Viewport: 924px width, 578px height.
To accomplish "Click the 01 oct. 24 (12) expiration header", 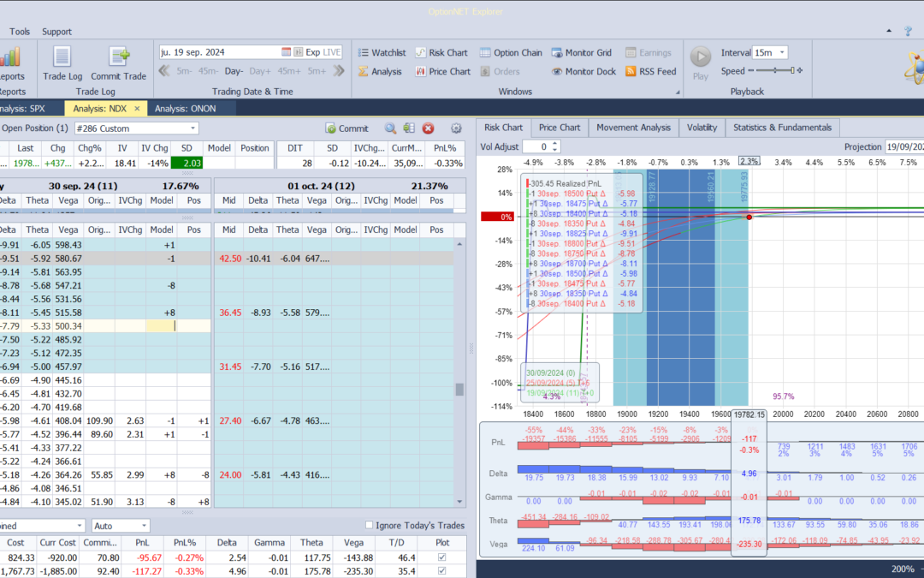I will (321, 186).
